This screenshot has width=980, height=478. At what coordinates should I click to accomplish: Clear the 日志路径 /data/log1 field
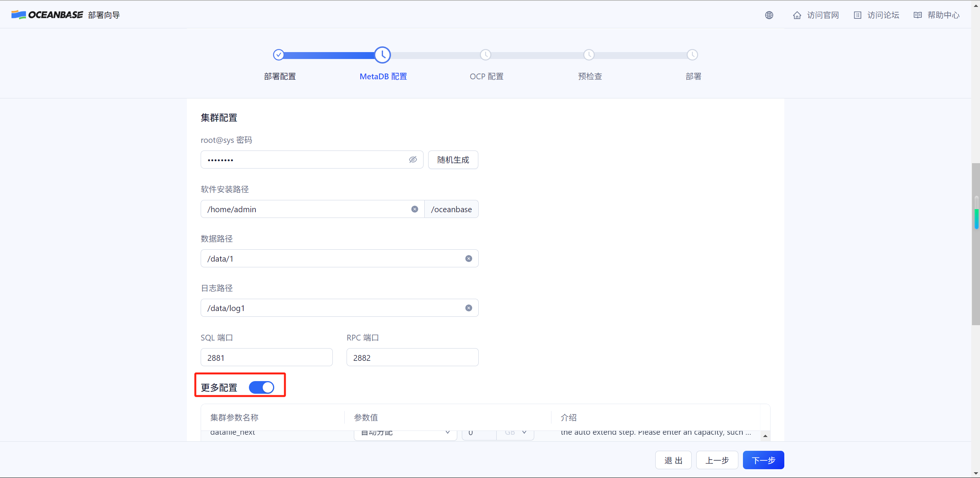click(x=468, y=308)
